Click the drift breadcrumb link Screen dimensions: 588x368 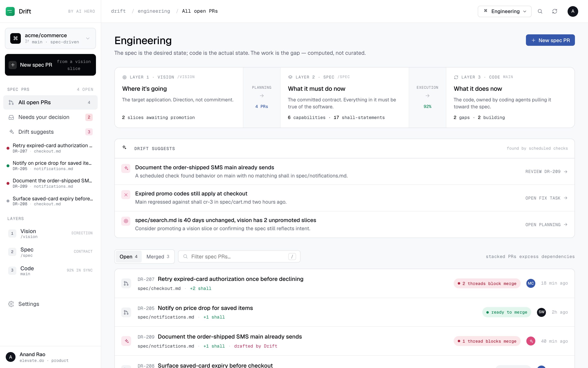click(118, 11)
